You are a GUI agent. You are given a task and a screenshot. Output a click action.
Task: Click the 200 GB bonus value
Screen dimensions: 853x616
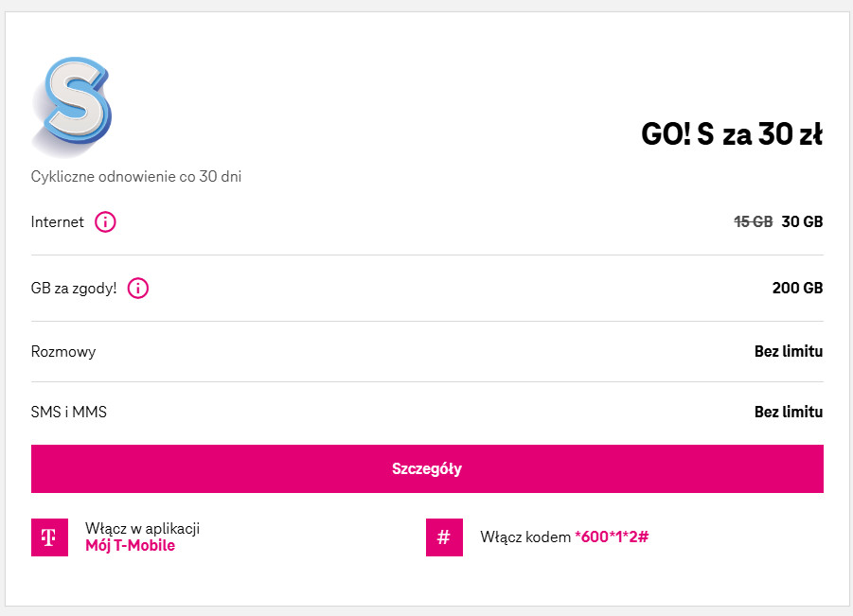click(797, 288)
